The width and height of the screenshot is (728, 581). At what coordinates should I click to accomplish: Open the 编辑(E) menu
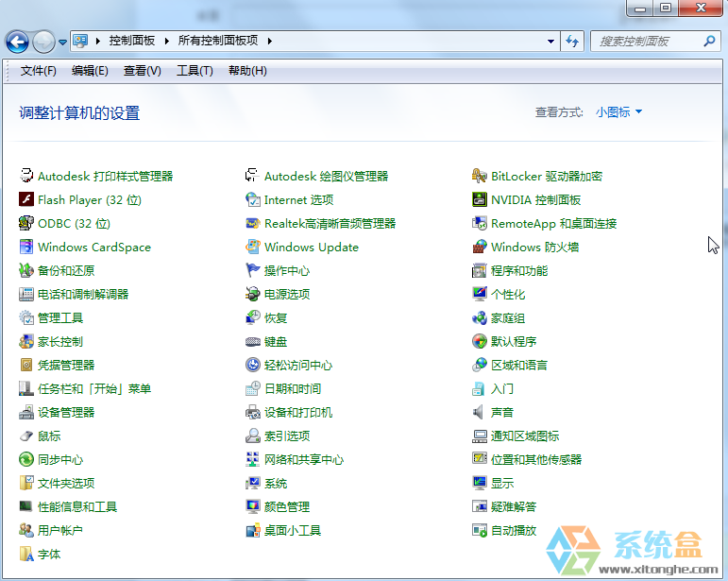[x=90, y=71]
